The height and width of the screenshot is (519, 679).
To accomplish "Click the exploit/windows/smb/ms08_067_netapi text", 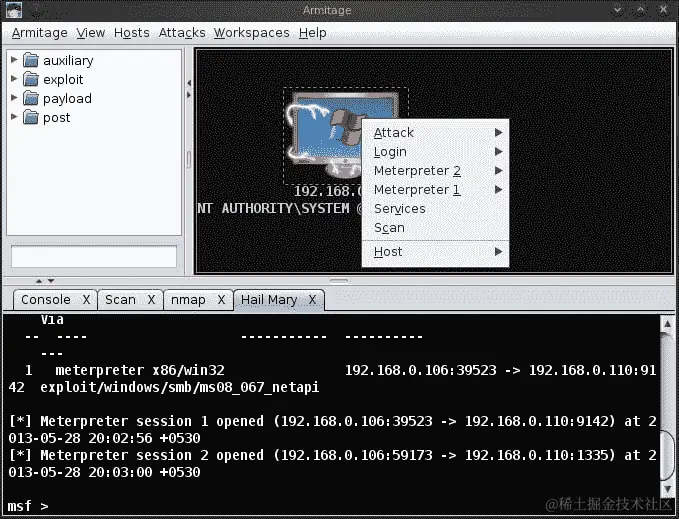I will tap(180, 387).
